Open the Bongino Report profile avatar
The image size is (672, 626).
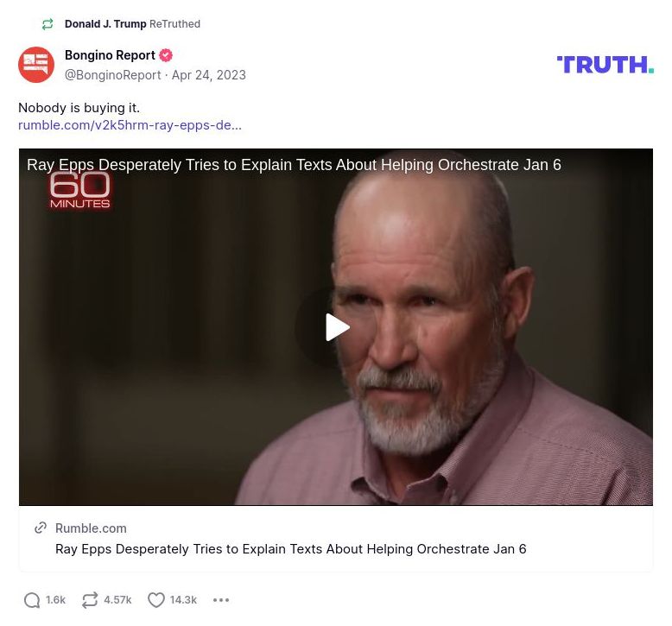coord(36,65)
